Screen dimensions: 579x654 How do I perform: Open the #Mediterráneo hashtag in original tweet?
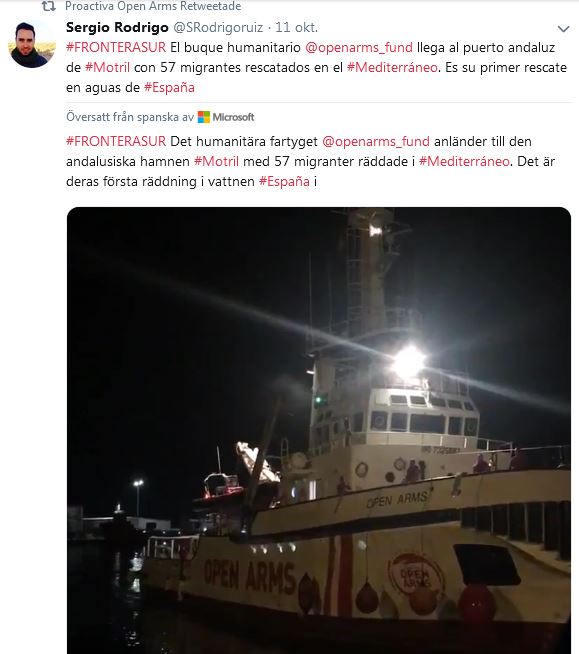(x=392, y=68)
